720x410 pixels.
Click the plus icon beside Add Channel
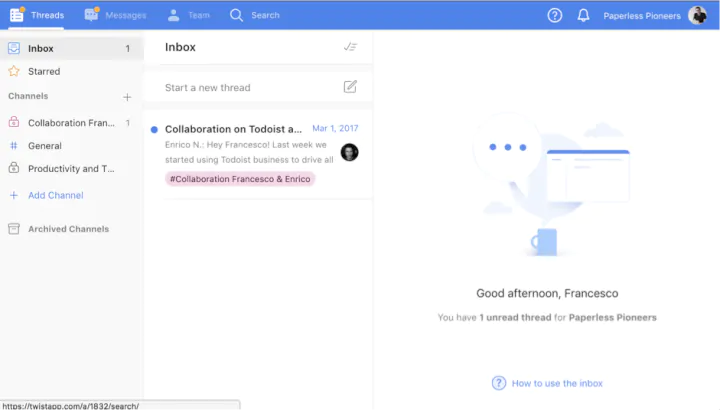[14, 195]
